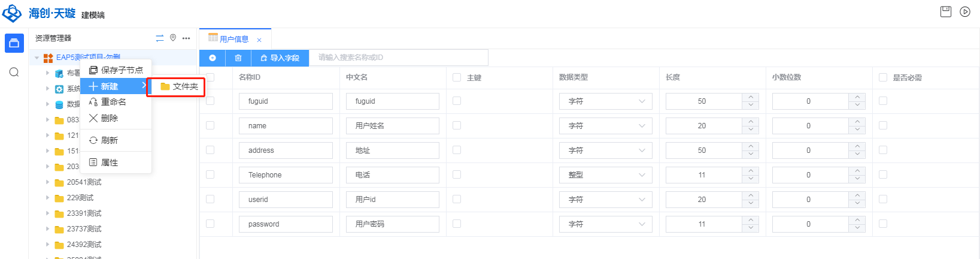Image resolution: width=980 pixels, height=259 pixels.
Task: Open the three-dots more options icon
Action: point(186,38)
